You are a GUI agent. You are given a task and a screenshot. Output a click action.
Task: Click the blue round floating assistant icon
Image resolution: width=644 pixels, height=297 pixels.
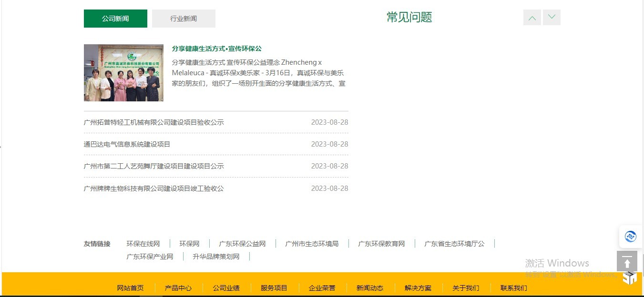631,237
